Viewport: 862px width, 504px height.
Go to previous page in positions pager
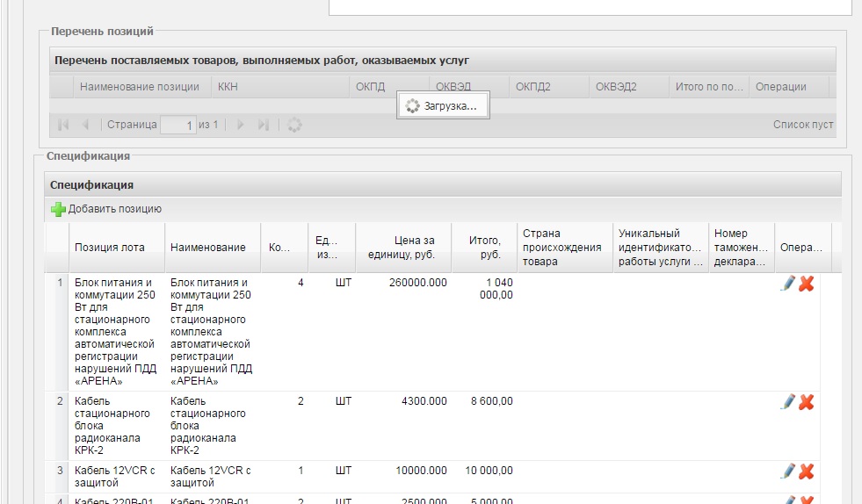(85, 125)
